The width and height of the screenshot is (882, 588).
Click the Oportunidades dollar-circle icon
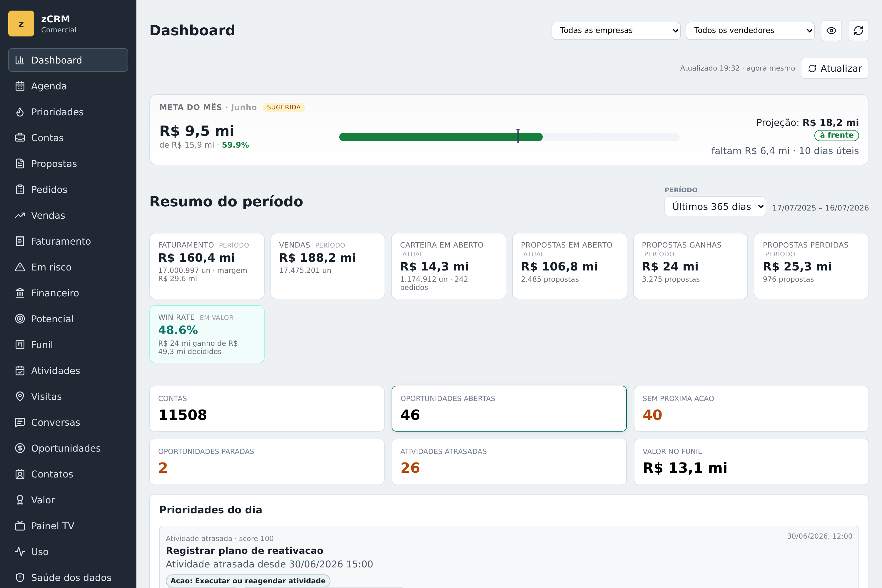pos(20,448)
